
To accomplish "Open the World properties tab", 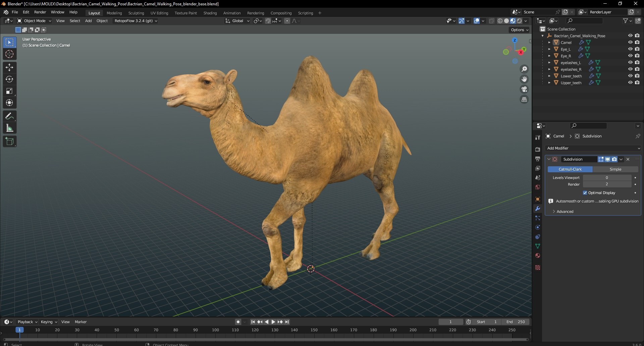I will click(x=538, y=187).
